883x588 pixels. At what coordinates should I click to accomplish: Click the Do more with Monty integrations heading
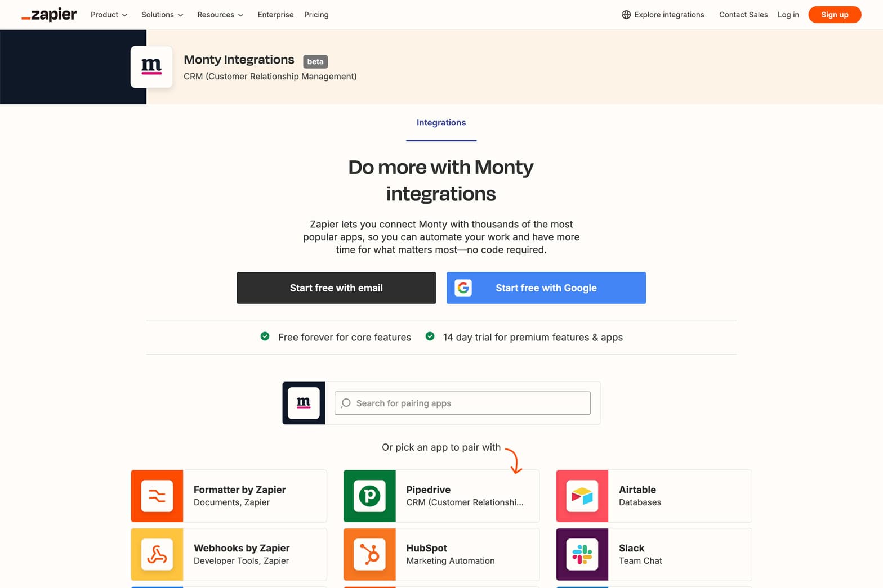441,180
